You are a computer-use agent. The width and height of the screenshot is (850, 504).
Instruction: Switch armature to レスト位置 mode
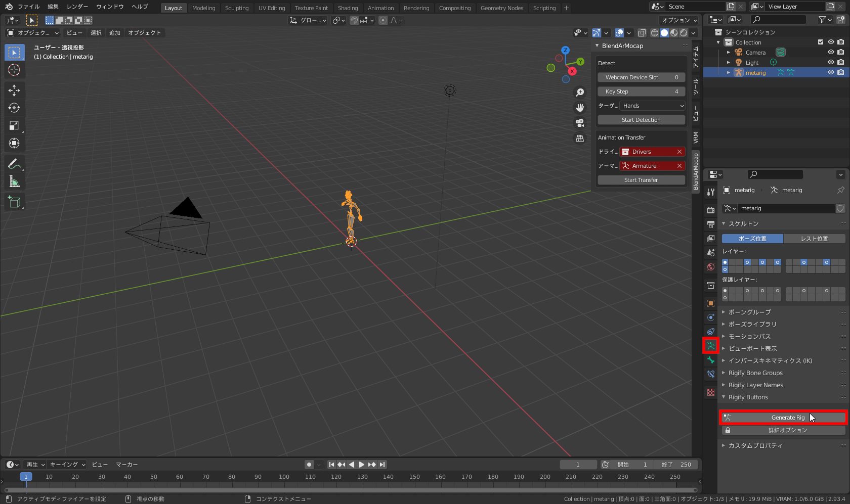814,238
